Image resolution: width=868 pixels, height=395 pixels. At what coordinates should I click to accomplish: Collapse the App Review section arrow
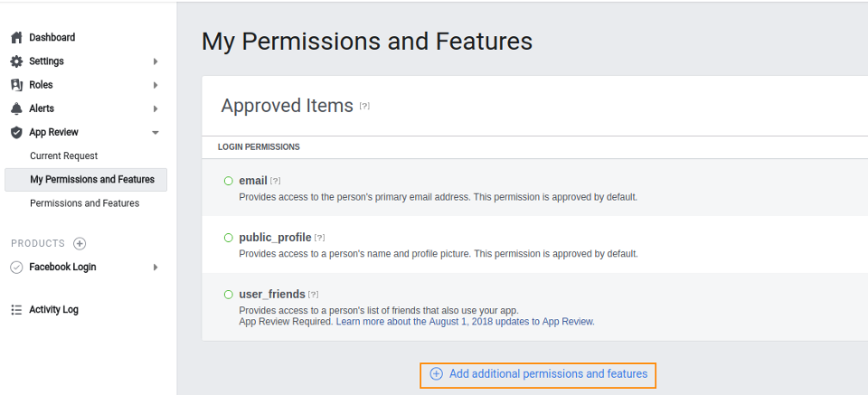[156, 133]
